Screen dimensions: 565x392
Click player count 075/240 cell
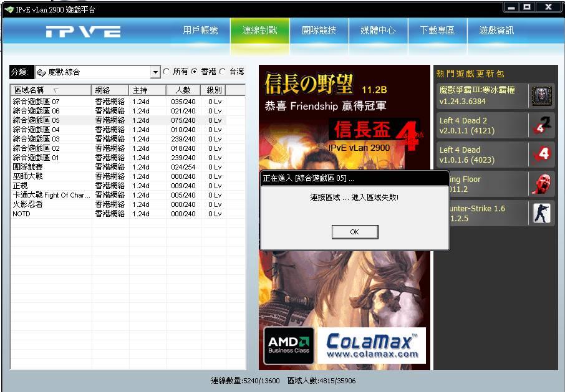183,120
